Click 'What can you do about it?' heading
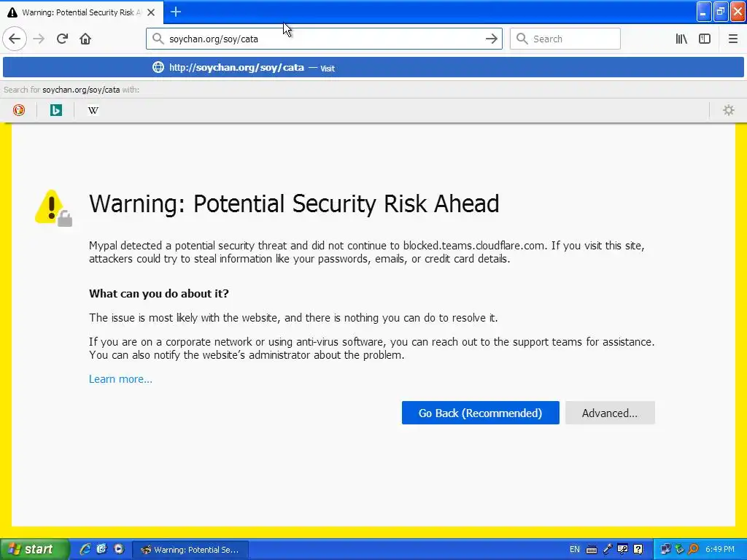 point(158,293)
